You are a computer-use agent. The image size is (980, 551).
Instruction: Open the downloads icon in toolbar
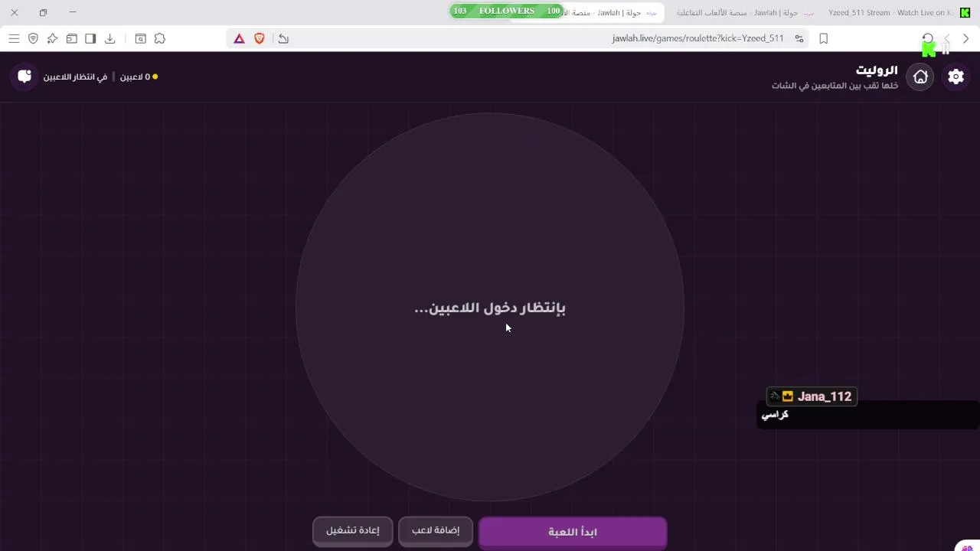coord(109,38)
